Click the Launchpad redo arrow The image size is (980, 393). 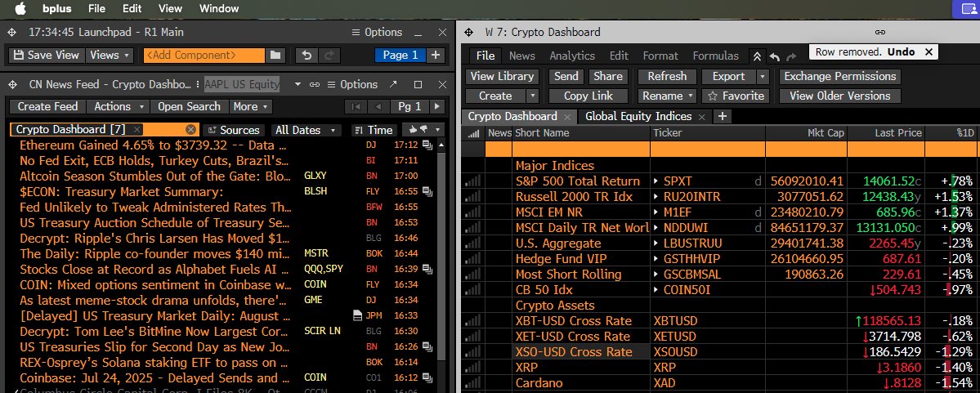(329, 55)
